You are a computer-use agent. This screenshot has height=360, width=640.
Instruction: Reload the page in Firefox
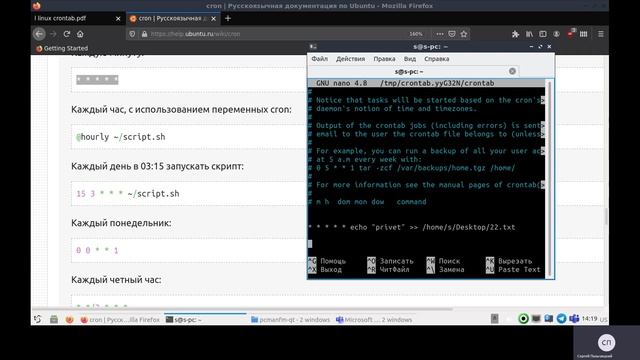pos(67,34)
